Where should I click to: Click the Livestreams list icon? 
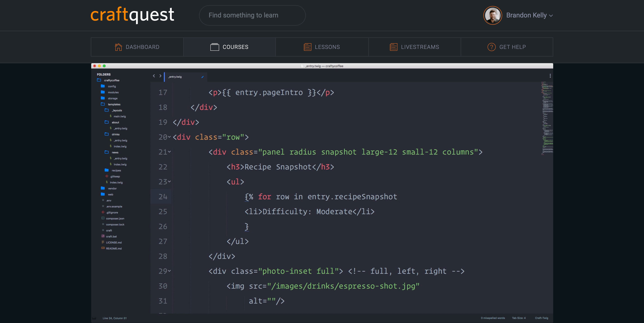click(x=393, y=47)
